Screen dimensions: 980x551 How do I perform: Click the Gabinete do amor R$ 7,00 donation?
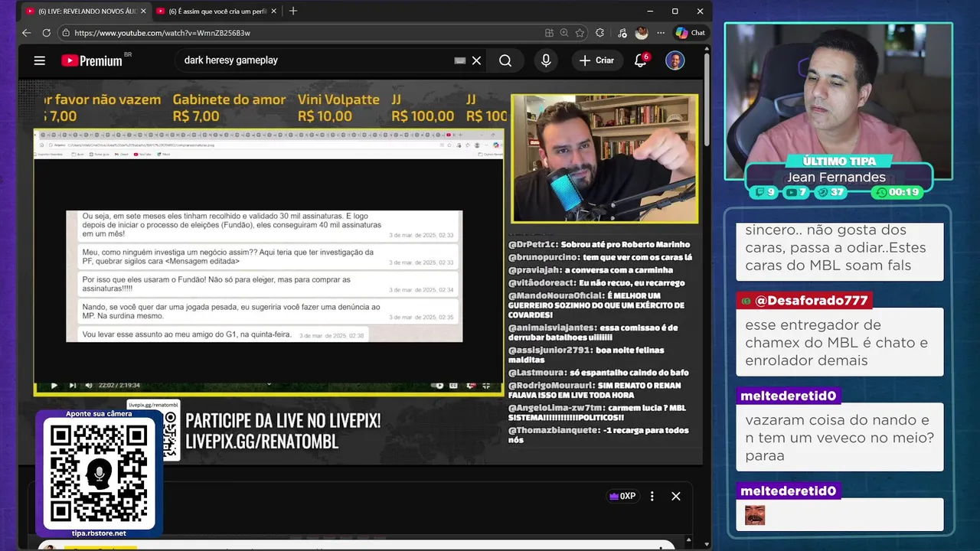pyautogui.click(x=229, y=108)
